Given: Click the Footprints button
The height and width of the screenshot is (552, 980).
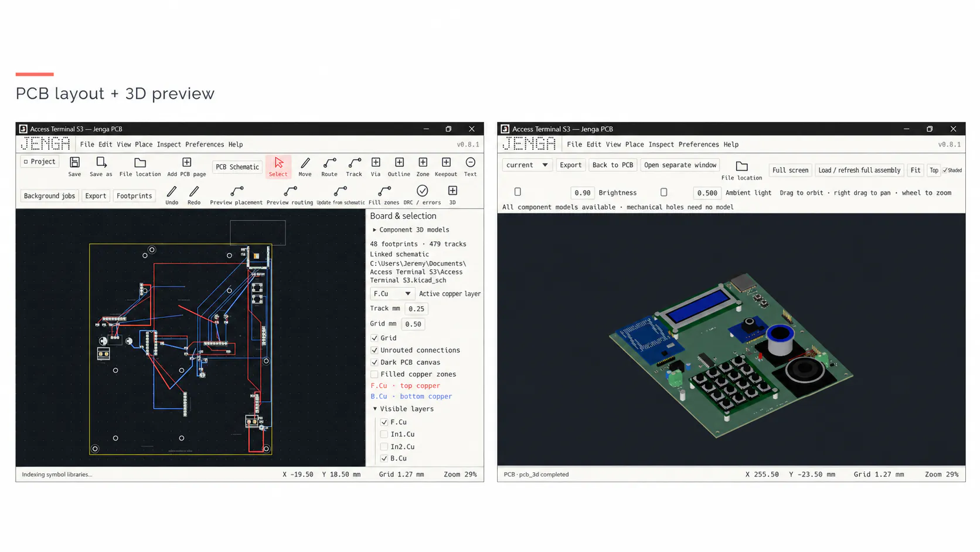Looking at the screenshot, I should (134, 196).
